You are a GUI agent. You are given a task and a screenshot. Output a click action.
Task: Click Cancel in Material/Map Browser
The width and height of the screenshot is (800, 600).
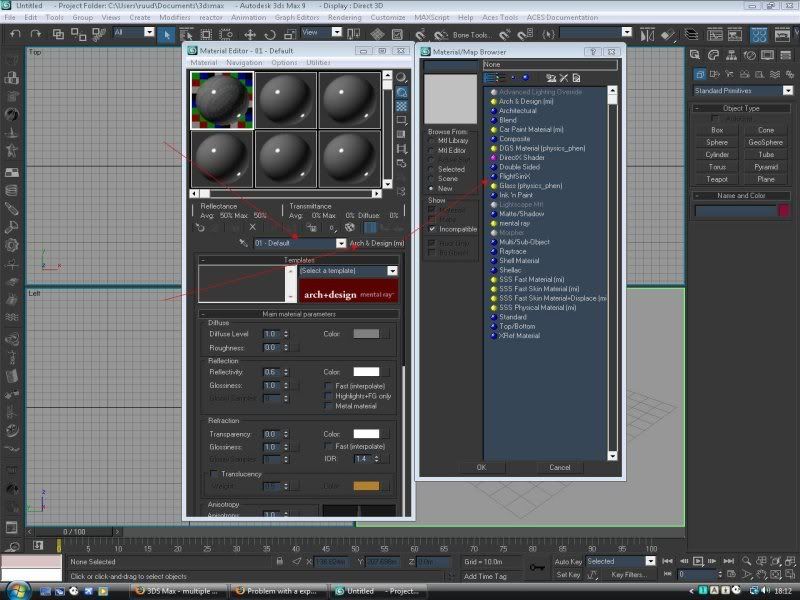560,467
